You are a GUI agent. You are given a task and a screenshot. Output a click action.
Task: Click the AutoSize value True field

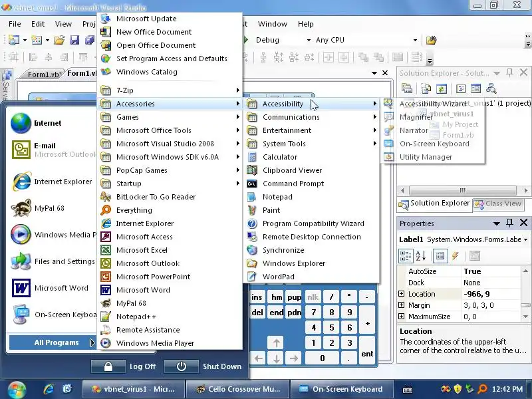[491, 271]
